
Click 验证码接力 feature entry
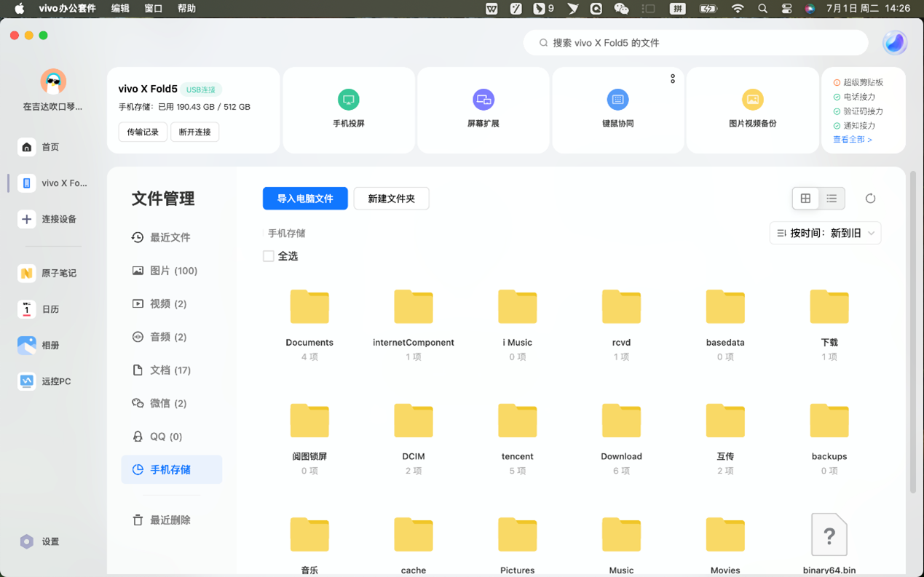pos(858,111)
